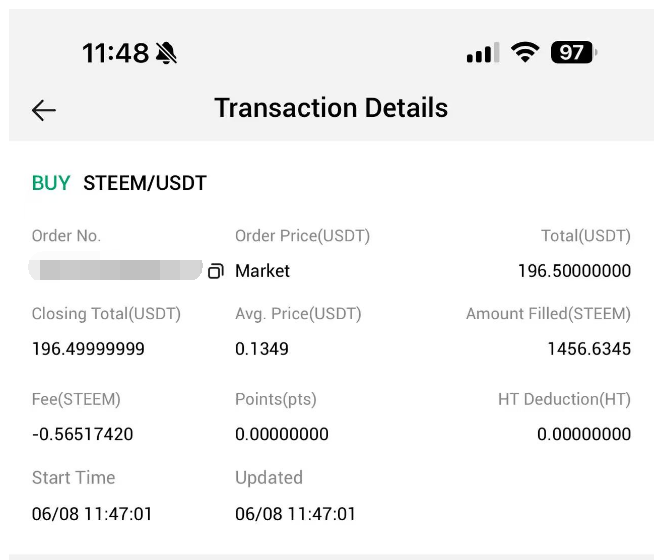Select average price value 0.1349

[x=262, y=349]
